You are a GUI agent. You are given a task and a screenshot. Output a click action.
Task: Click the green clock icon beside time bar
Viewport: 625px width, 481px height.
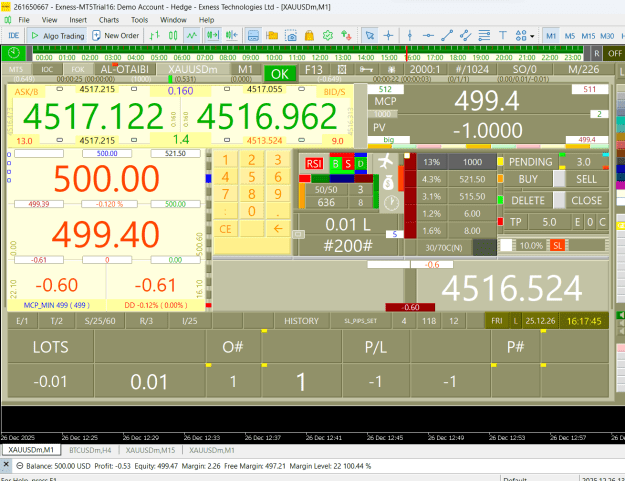(14, 53)
